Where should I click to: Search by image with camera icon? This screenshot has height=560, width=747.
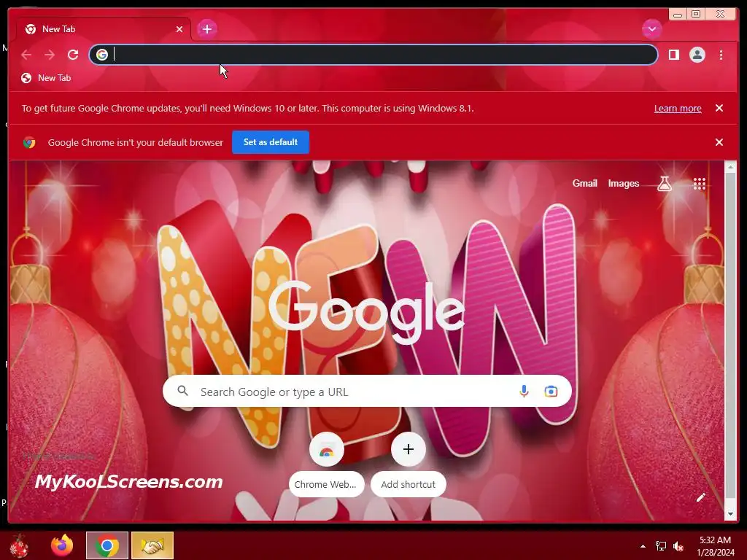pos(551,391)
